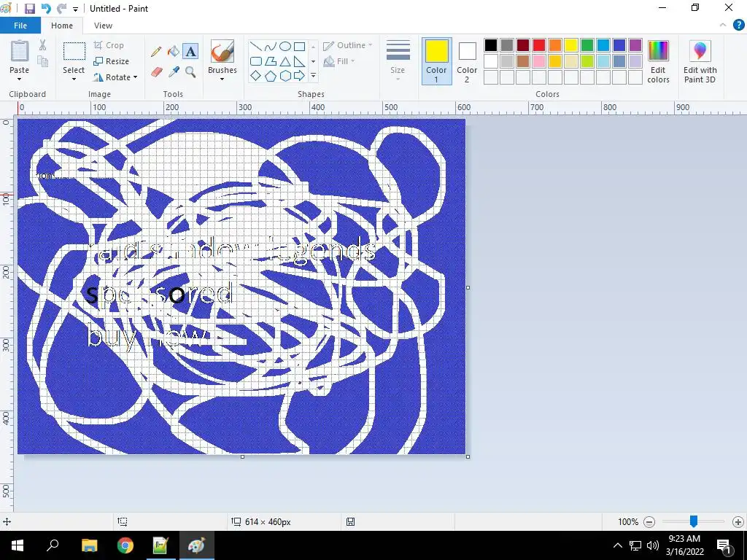Open Edit colors dialog
This screenshot has width=747, height=560.
coord(659,61)
